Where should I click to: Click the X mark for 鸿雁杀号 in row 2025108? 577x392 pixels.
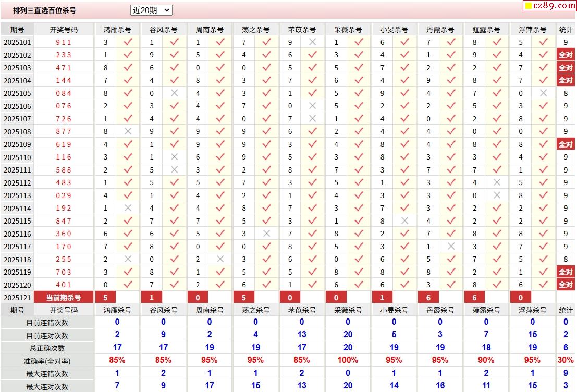pyautogui.click(x=128, y=131)
